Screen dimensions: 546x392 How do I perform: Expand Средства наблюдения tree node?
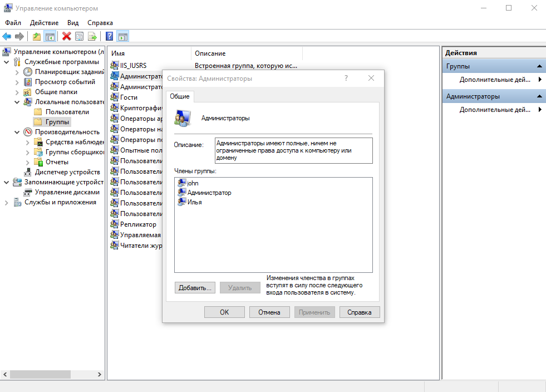[x=27, y=143]
